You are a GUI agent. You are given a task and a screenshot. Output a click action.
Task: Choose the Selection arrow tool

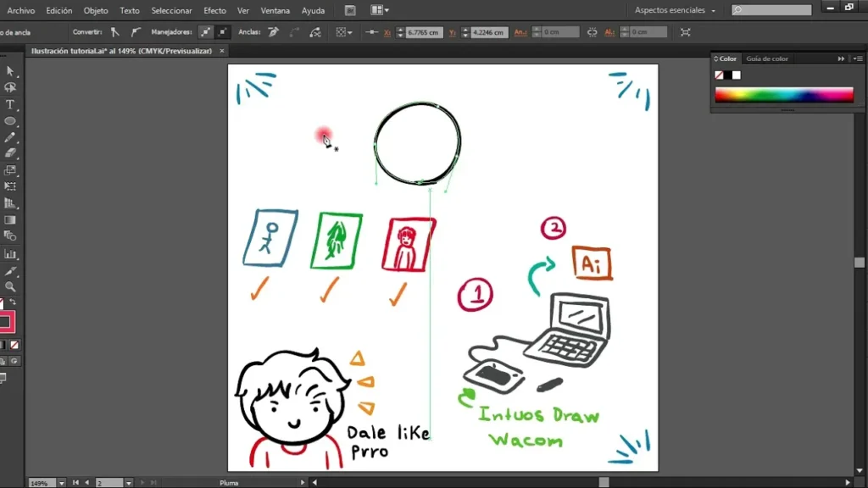(10, 71)
